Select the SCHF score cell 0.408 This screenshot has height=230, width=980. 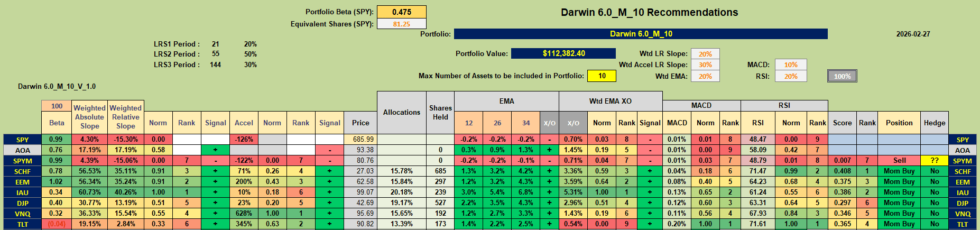pos(842,171)
